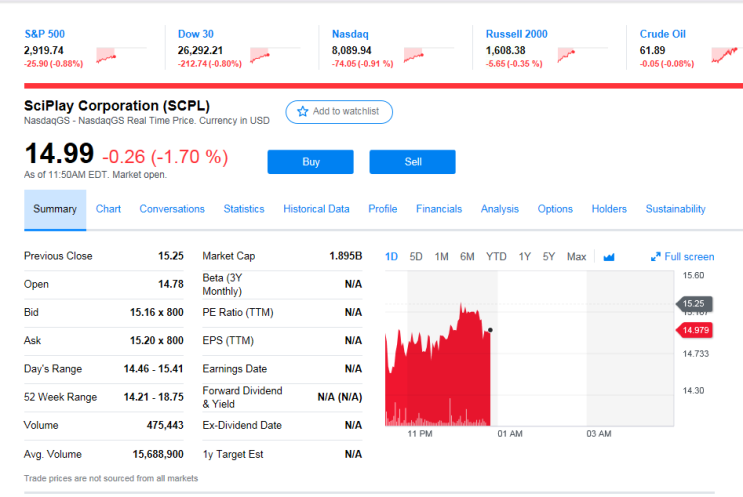Viewport: 743px width, 497px height.
Task: Open the Historical Data tab
Action: point(316,209)
